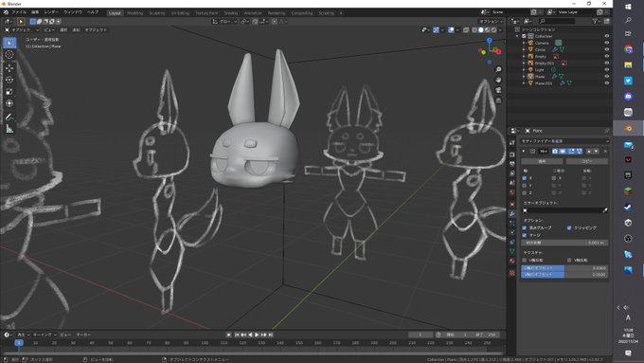The width and height of the screenshot is (644, 363).
Task: Adjust the merge distance 0.001 m field
Action: pyautogui.click(x=564, y=243)
